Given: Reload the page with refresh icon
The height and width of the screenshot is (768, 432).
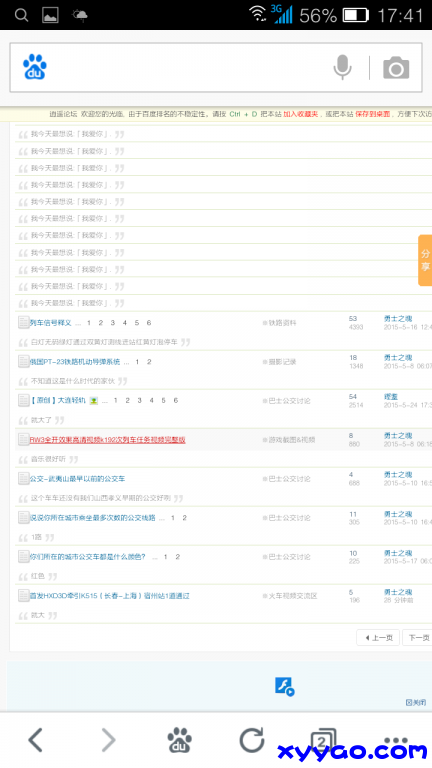Looking at the screenshot, I should point(252,740).
